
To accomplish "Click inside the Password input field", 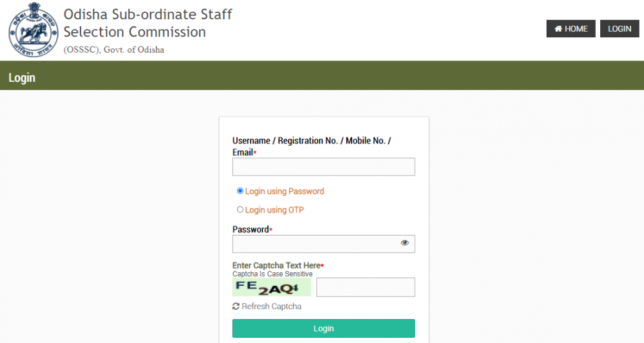I will [x=316, y=244].
